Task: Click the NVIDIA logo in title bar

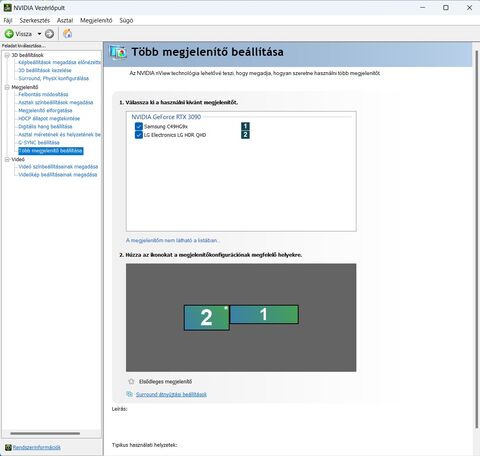Action: pos(7,7)
